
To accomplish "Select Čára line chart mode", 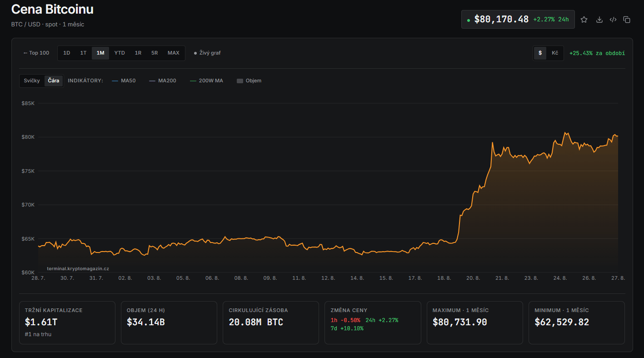I will click(x=54, y=81).
